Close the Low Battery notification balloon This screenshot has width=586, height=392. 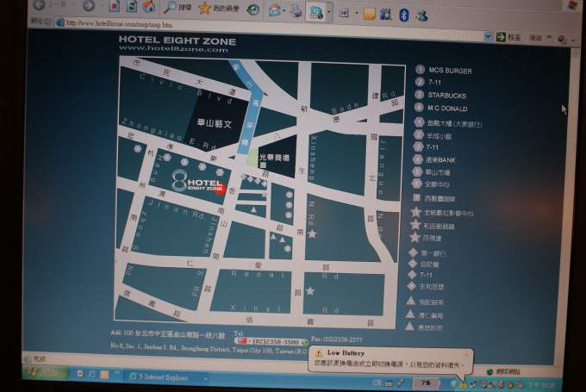click(465, 353)
